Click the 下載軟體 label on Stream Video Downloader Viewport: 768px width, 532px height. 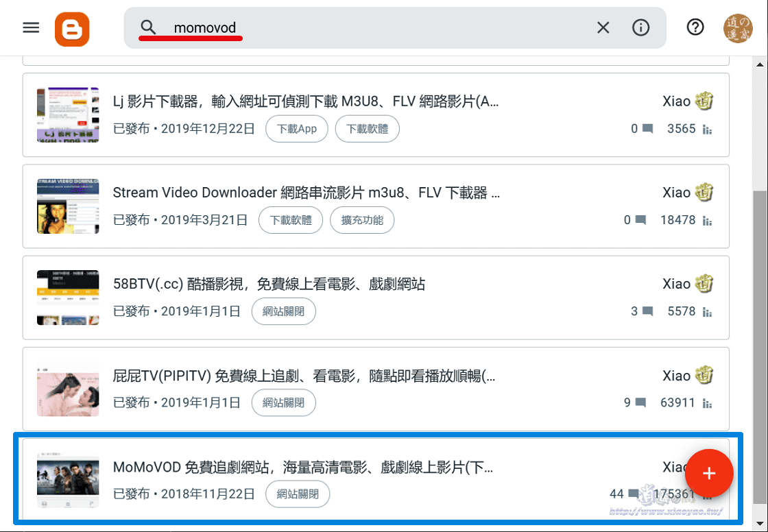click(291, 220)
